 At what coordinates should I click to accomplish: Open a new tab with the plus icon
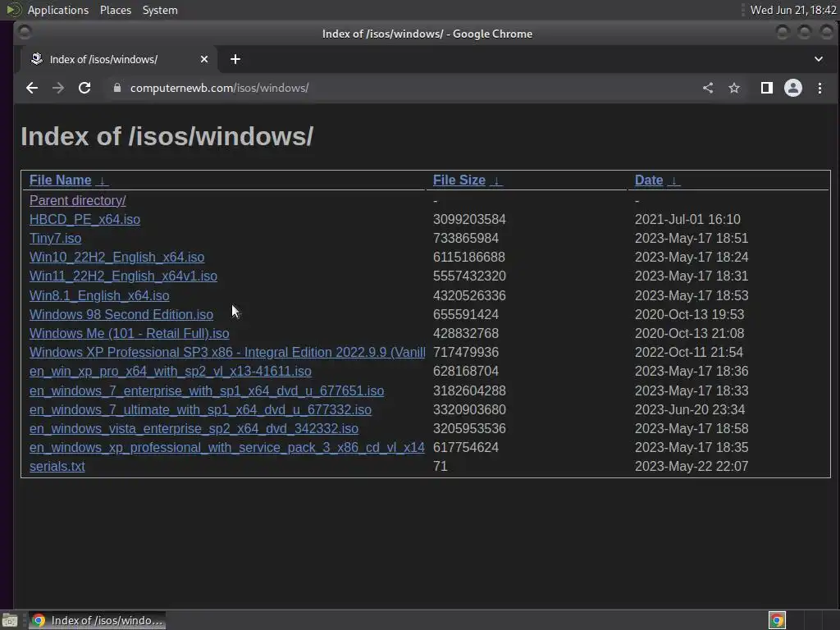coord(235,59)
